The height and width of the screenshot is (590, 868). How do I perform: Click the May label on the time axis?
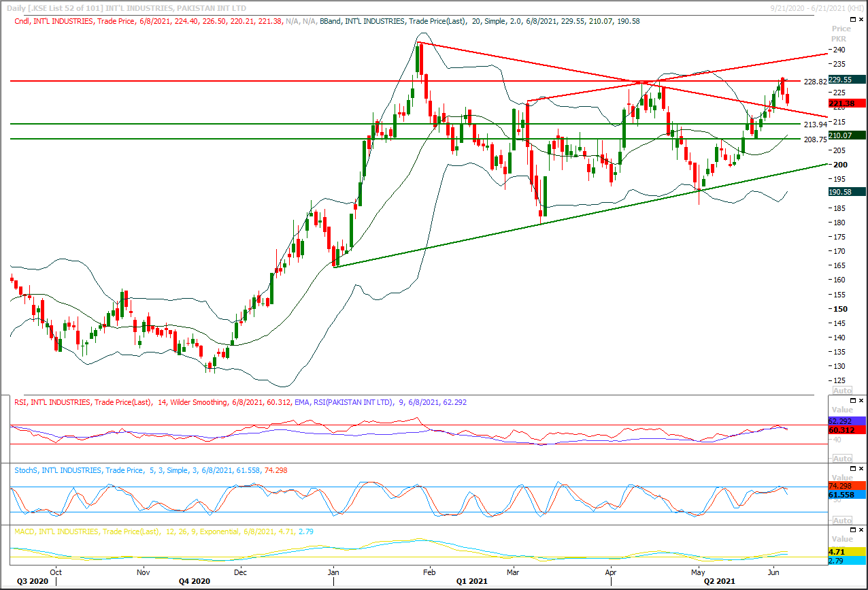pyautogui.click(x=699, y=572)
